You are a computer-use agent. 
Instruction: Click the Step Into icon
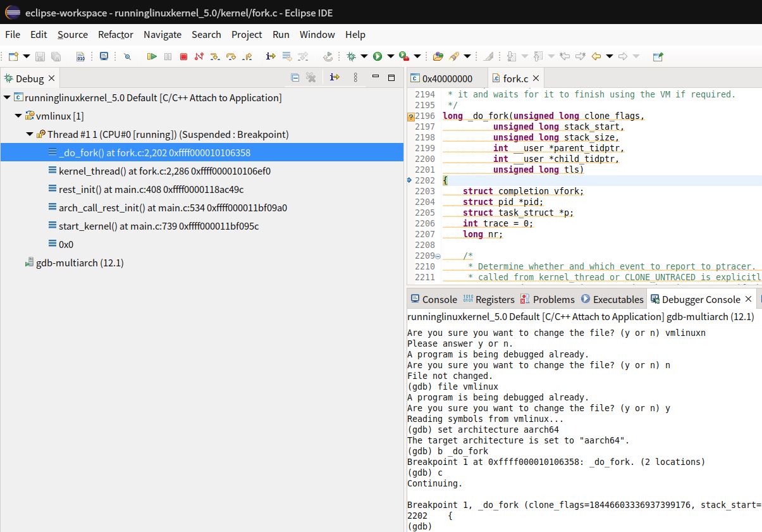[215, 56]
